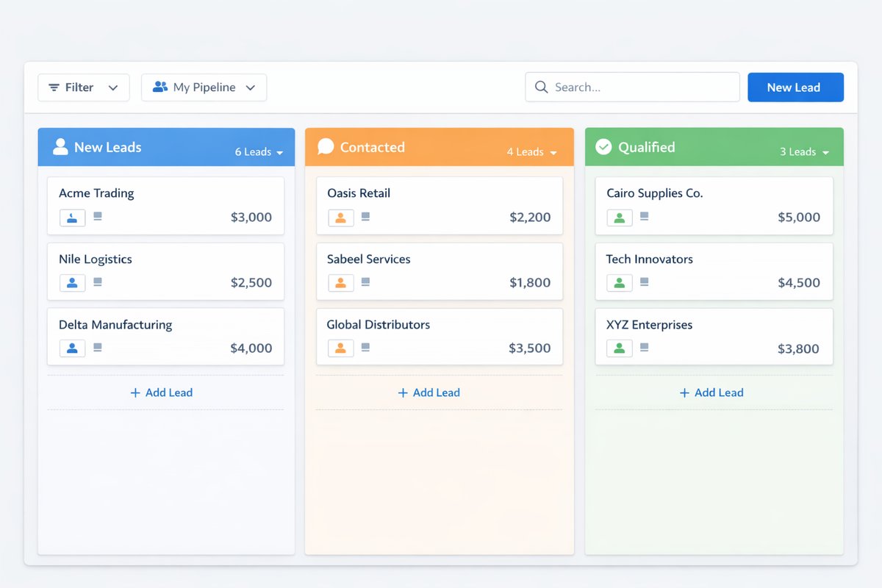Click the note icon on XYZ Enterprises card
This screenshot has height=588, width=882.
tap(645, 348)
